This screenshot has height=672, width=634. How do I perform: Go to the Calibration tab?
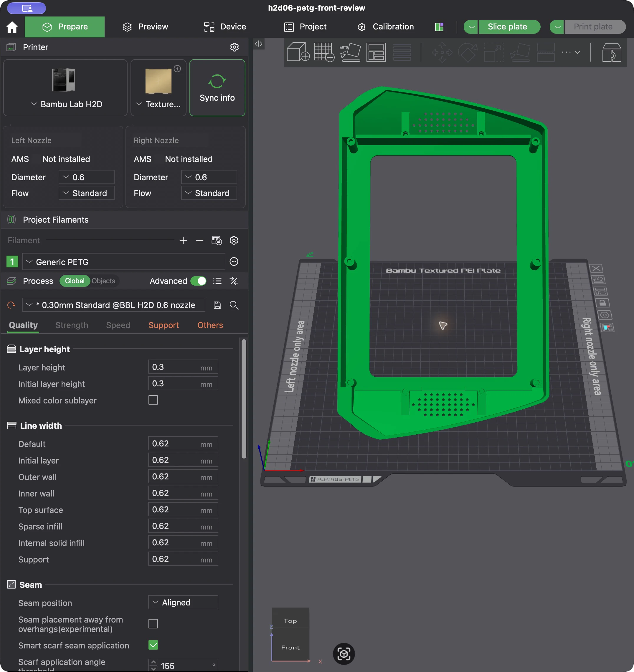click(386, 27)
